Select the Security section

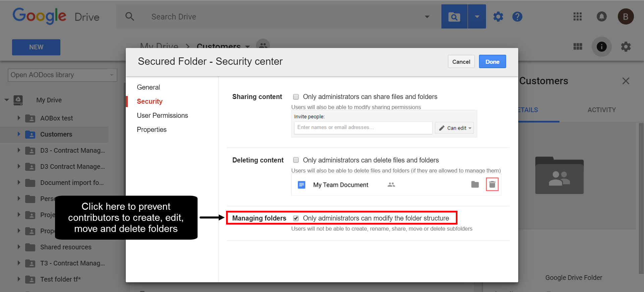150,101
